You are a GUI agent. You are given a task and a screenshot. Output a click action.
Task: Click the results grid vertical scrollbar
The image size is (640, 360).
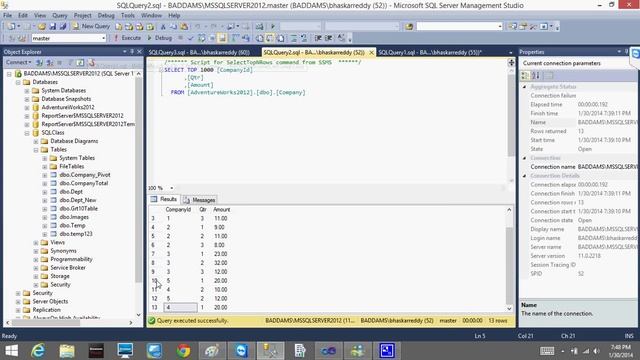(509, 259)
